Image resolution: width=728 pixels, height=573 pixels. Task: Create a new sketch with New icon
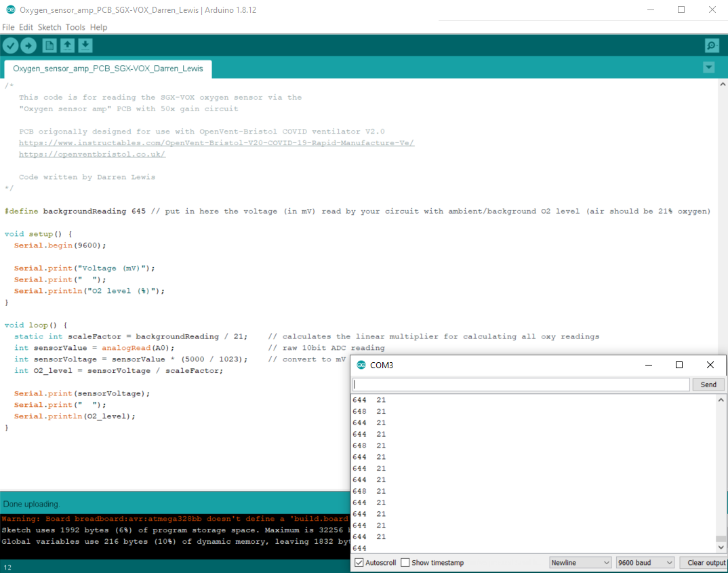coord(49,45)
